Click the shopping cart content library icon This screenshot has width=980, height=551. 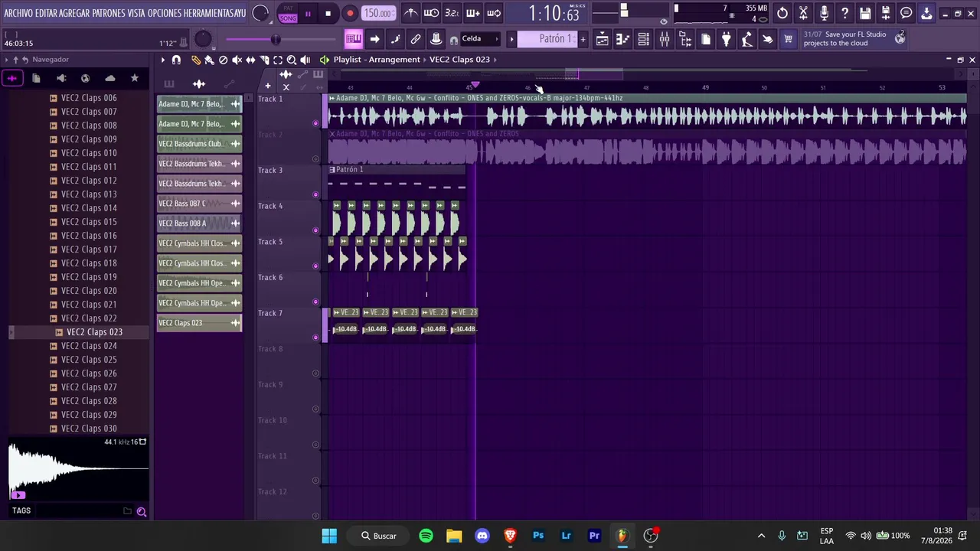click(788, 39)
